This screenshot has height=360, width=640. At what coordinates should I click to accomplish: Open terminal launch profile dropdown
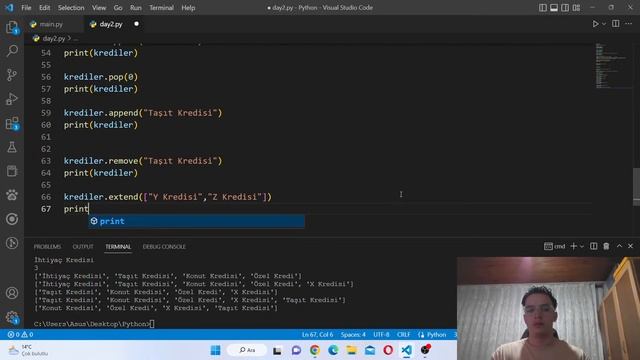(x=582, y=246)
